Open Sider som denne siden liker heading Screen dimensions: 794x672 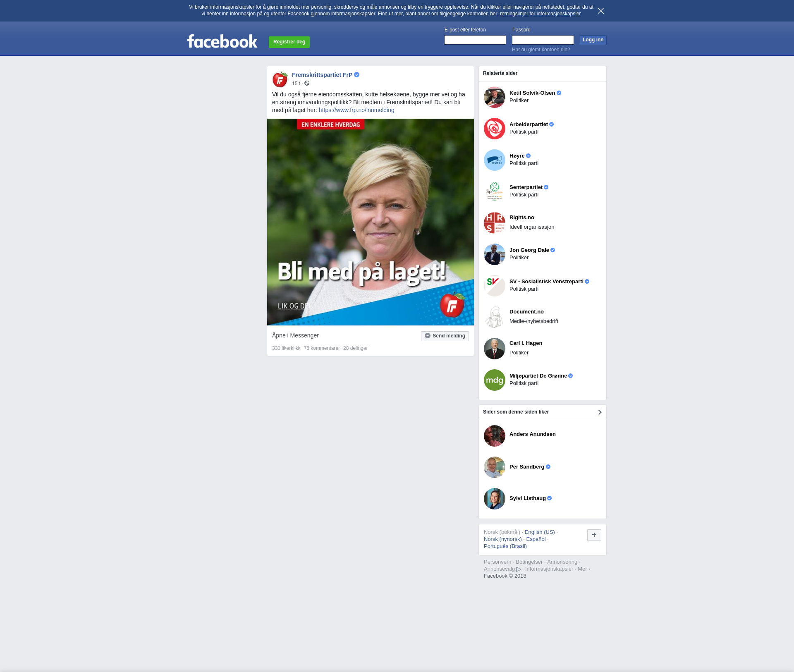click(516, 412)
